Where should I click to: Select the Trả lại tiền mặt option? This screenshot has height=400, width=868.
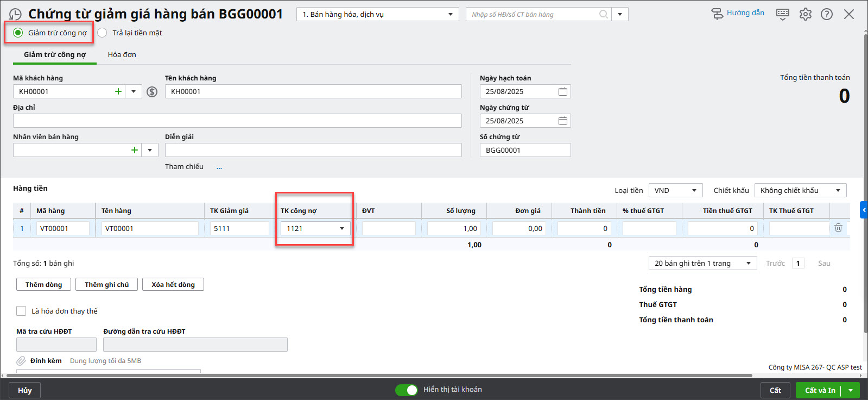click(103, 33)
